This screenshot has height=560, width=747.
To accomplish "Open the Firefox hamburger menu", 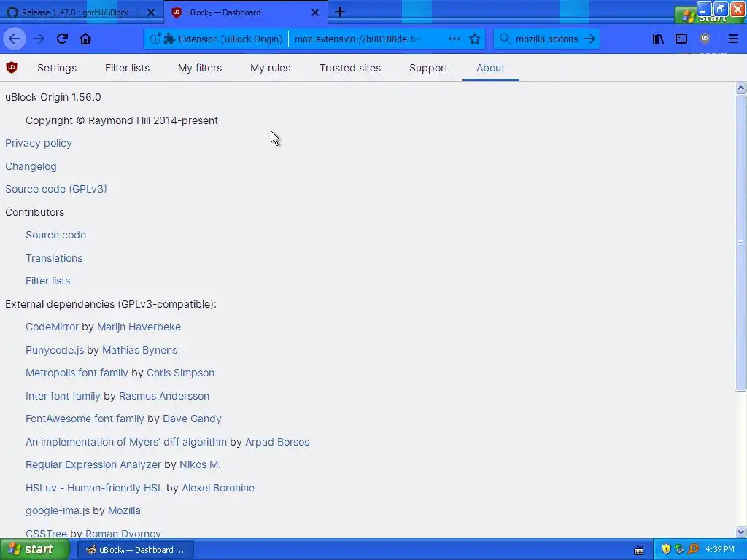I will coord(732,39).
